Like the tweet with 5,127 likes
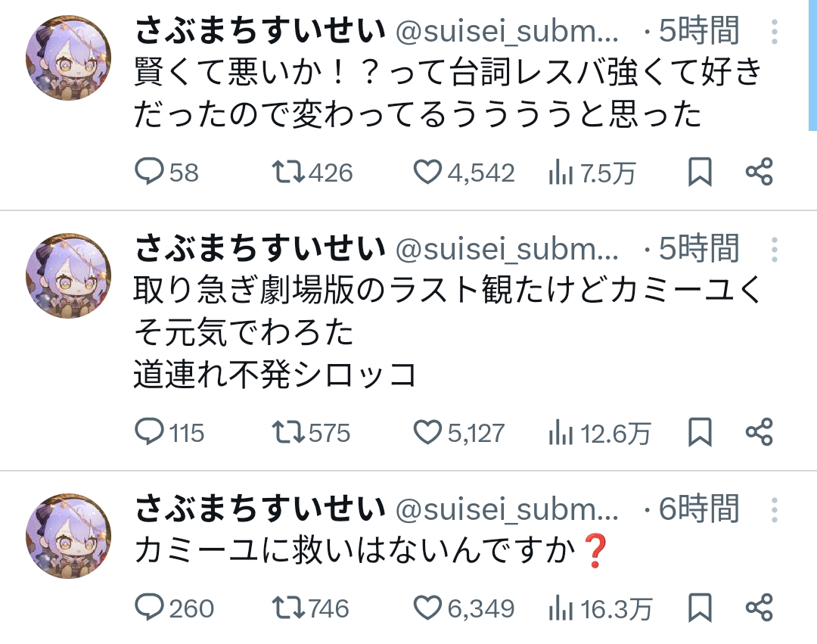 [x=427, y=433]
